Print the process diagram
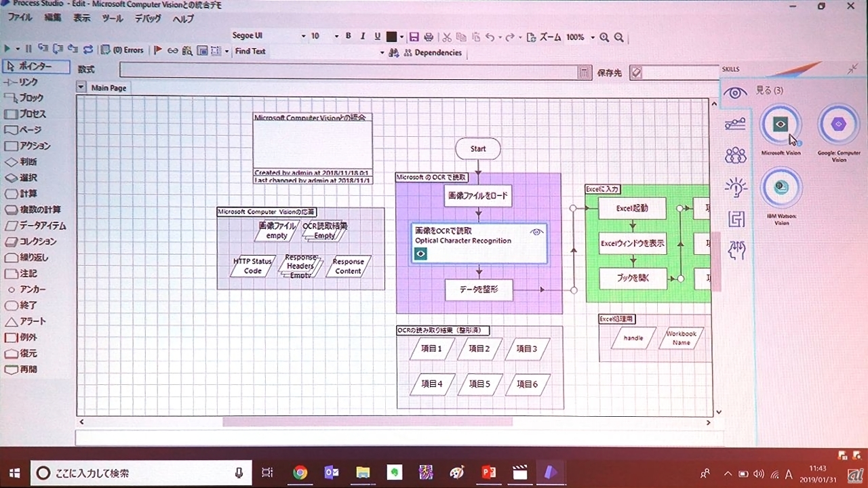The width and height of the screenshot is (868, 488). tap(430, 37)
